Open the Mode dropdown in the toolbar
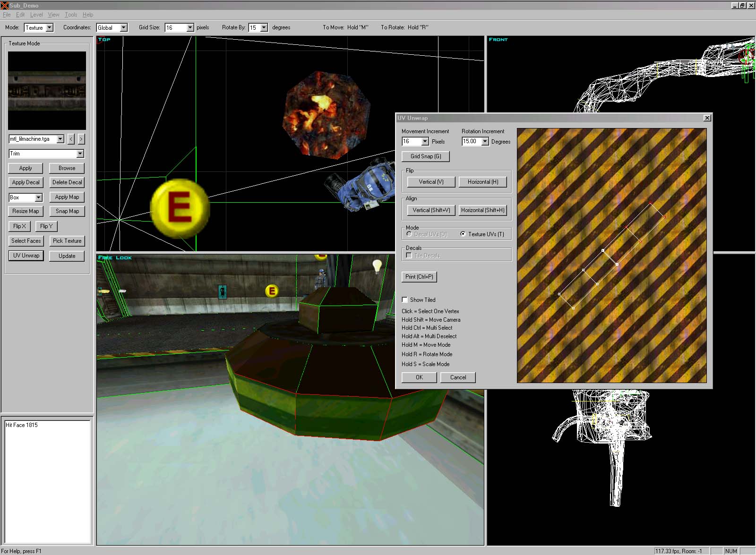The image size is (756, 555). (50, 28)
